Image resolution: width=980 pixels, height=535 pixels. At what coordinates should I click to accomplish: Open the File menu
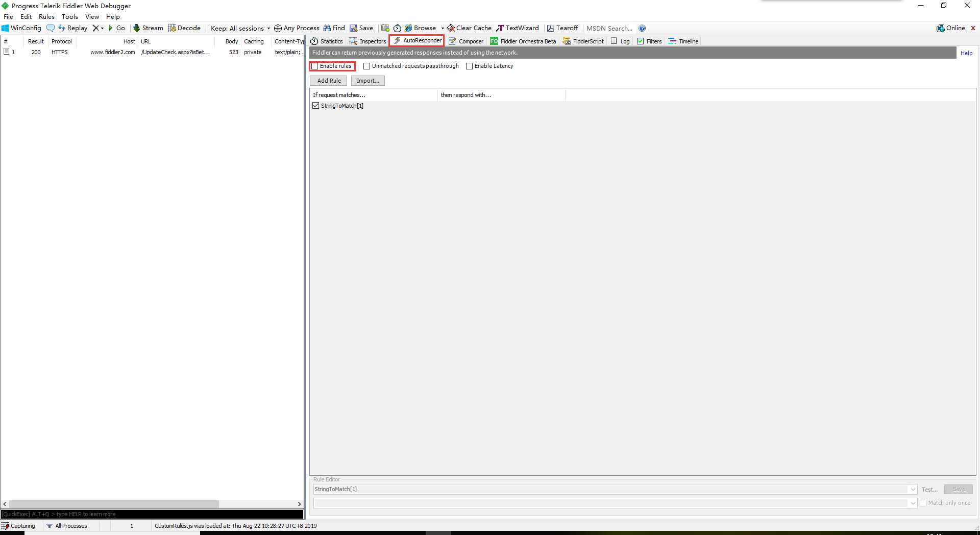9,16
